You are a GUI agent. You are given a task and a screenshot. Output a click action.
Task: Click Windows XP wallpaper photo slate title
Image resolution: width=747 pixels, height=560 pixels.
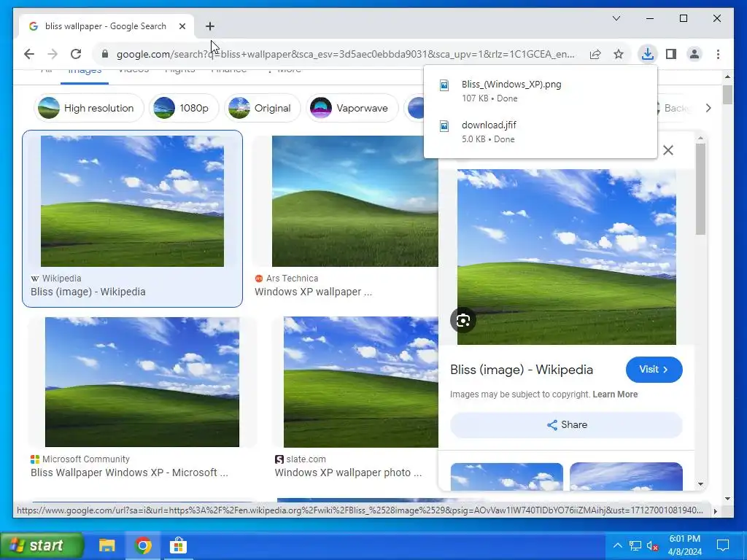(x=348, y=472)
